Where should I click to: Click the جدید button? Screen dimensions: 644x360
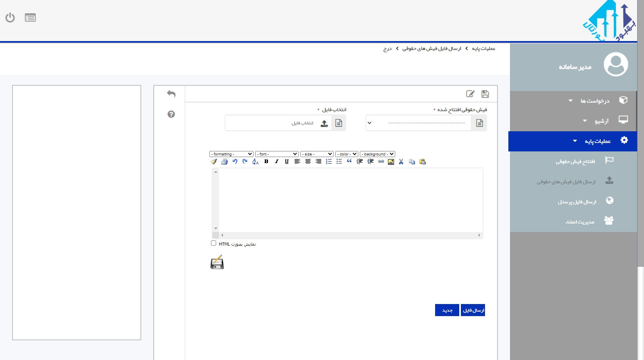point(447,310)
